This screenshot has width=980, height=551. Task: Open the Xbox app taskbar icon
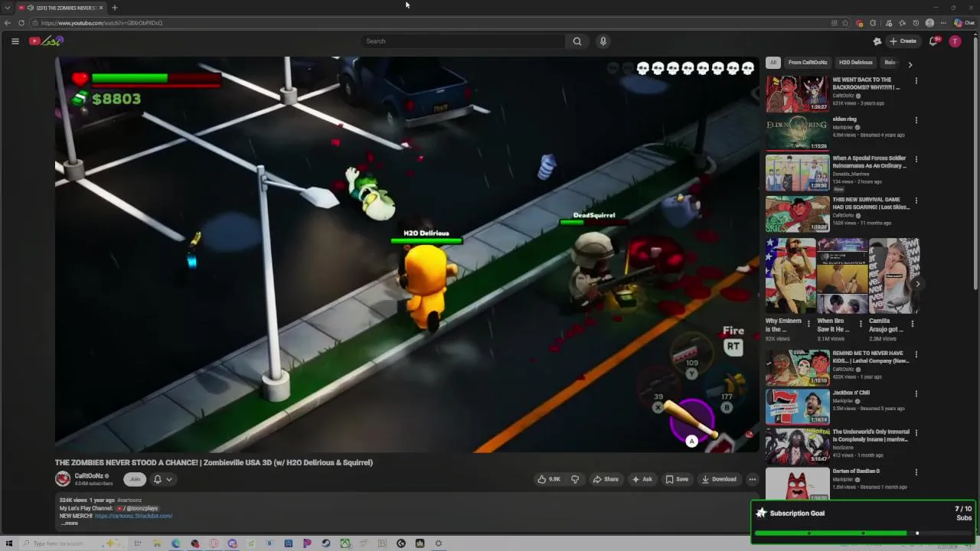345,543
